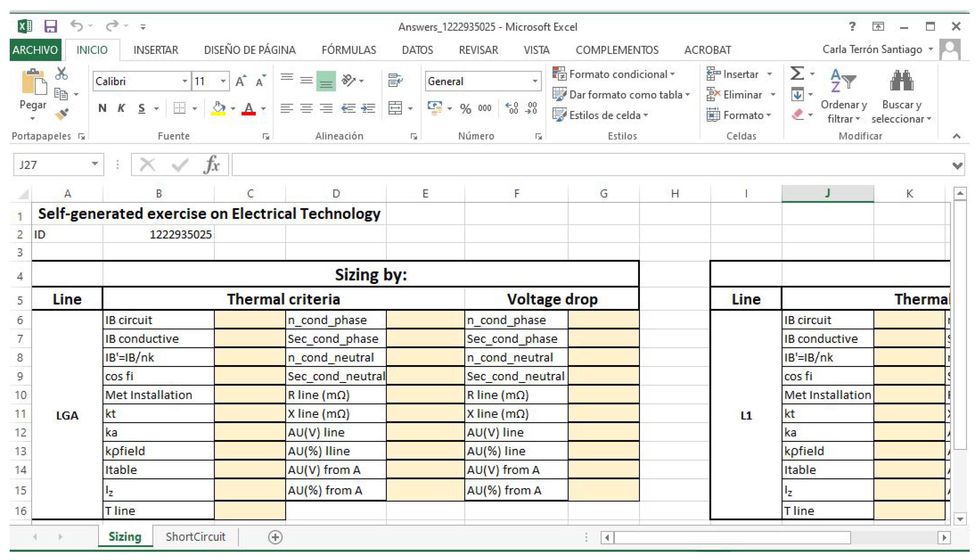The height and width of the screenshot is (560, 980).
Task: Click the Cut scissors icon
Action: point(61,73)
